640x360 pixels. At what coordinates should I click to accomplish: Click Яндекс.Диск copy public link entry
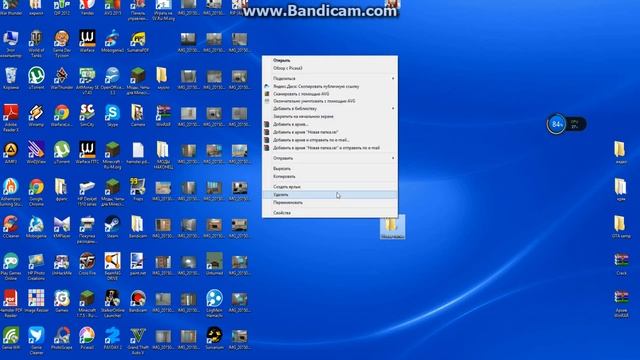[x=329, y=86]
